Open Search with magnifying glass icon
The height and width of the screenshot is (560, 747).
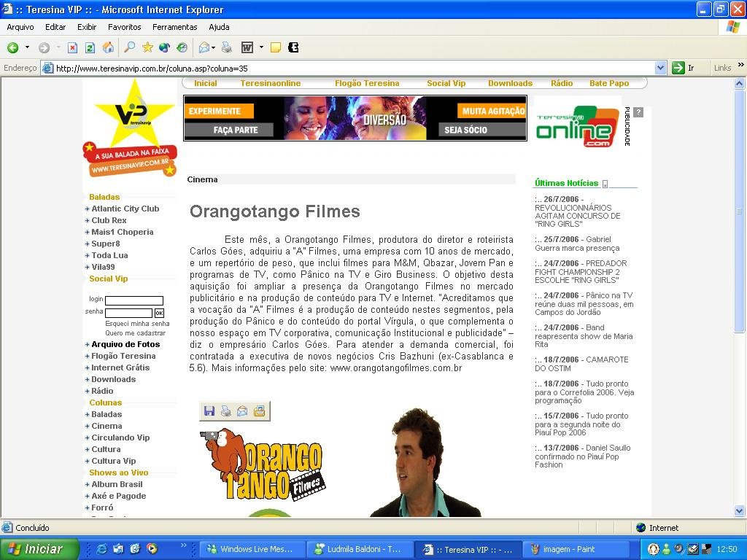click(x=129, y=47)
